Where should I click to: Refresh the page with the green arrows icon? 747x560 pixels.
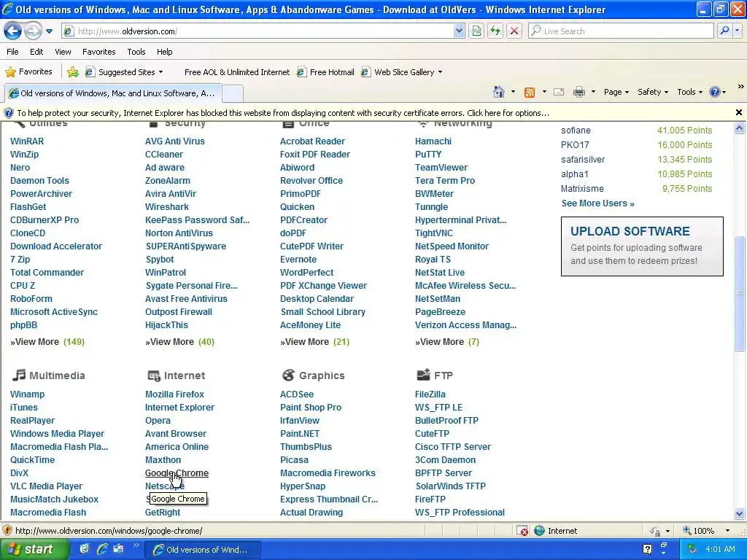(495, 31)
